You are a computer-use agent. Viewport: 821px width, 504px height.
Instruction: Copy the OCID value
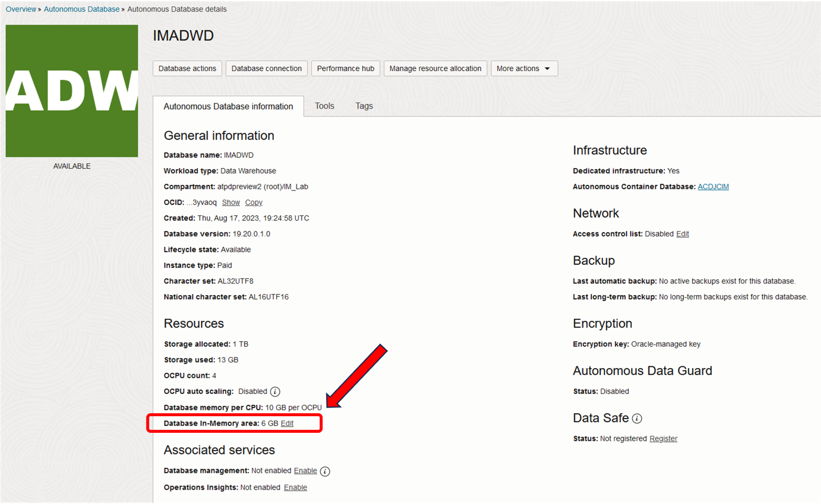(x=254, y=203)
